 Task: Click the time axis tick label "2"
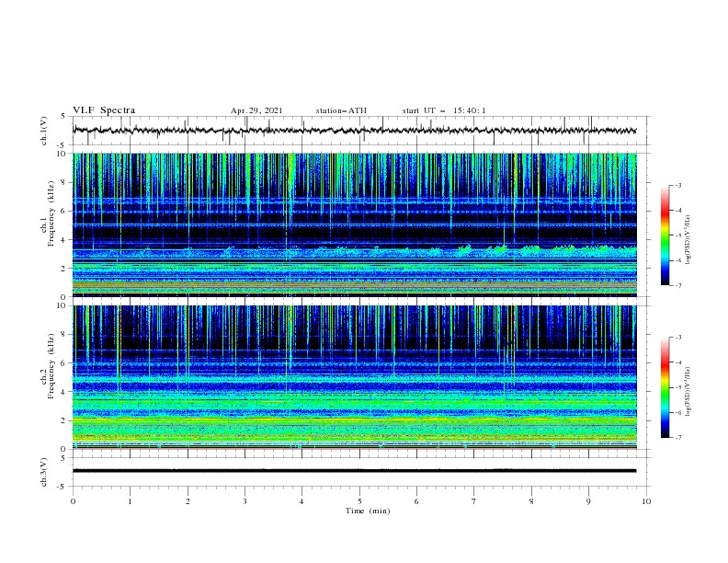(188, 501)
